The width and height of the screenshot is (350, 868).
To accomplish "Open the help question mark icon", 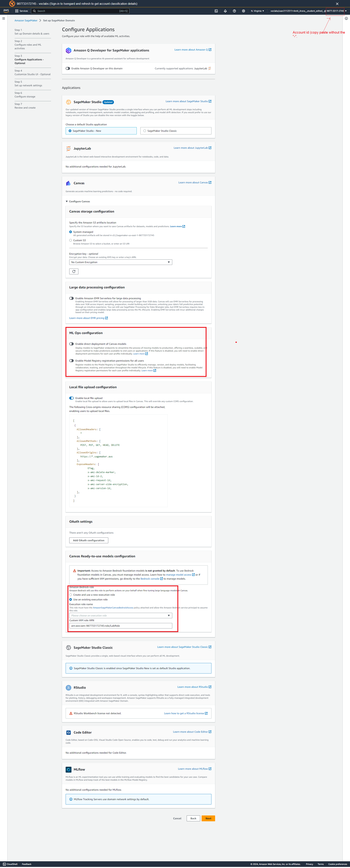I will coord(234,11).
